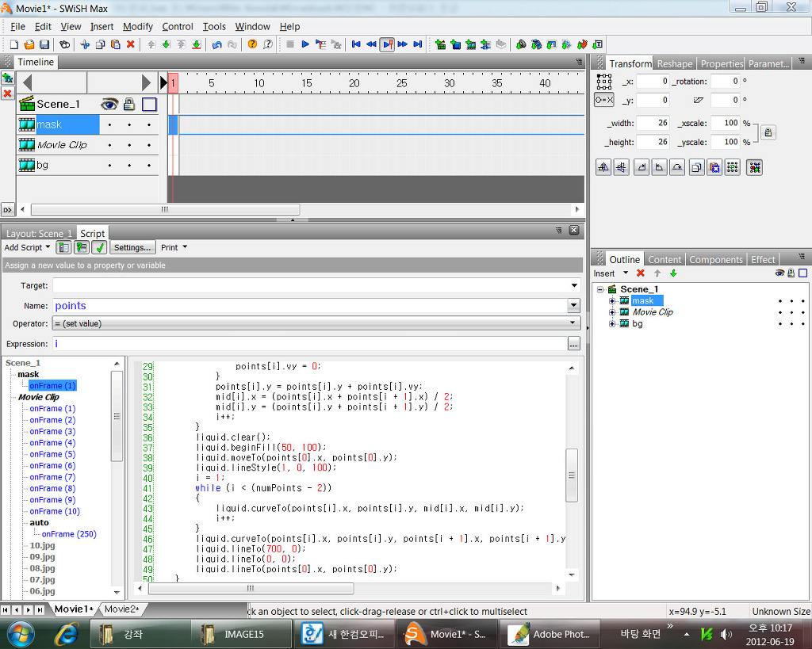Toggle Scene_1 visibility eye in the timeline

(x=109, y=105)
